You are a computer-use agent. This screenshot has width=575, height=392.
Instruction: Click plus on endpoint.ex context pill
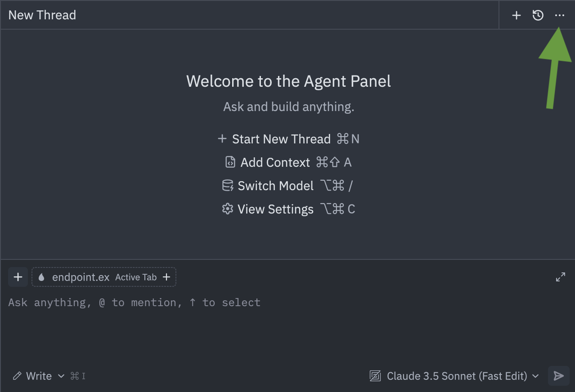coord(166,277)
